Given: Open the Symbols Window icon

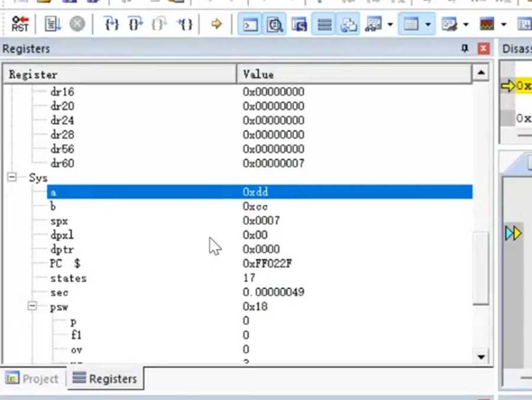Looking at the screenshot, I should pyautogui.click(x=300, y=24).
